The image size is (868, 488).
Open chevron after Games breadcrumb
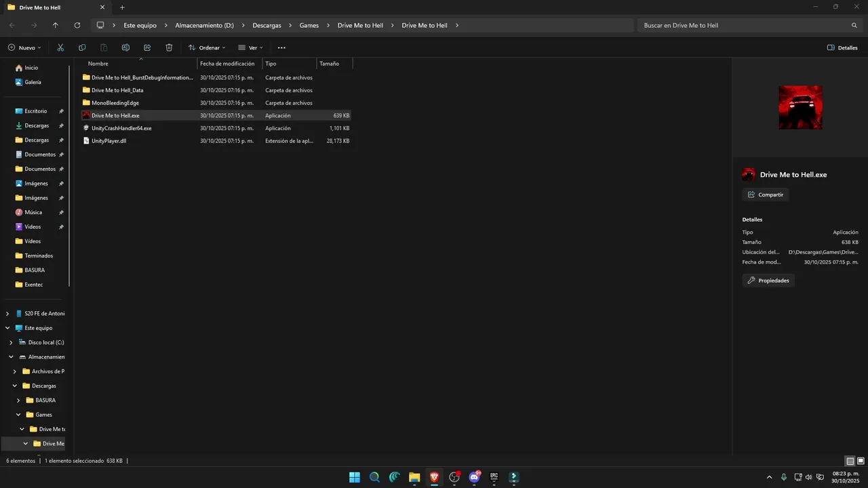(328, 25)
